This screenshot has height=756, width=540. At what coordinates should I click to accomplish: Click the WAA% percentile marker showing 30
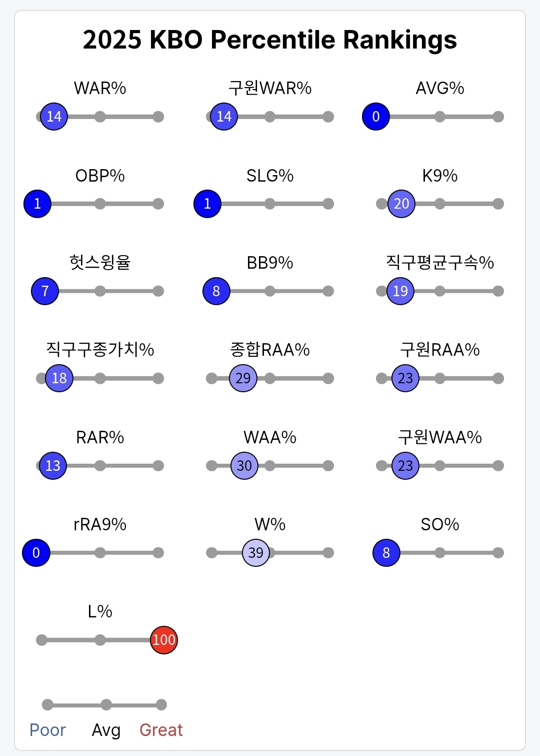point(244,466)
